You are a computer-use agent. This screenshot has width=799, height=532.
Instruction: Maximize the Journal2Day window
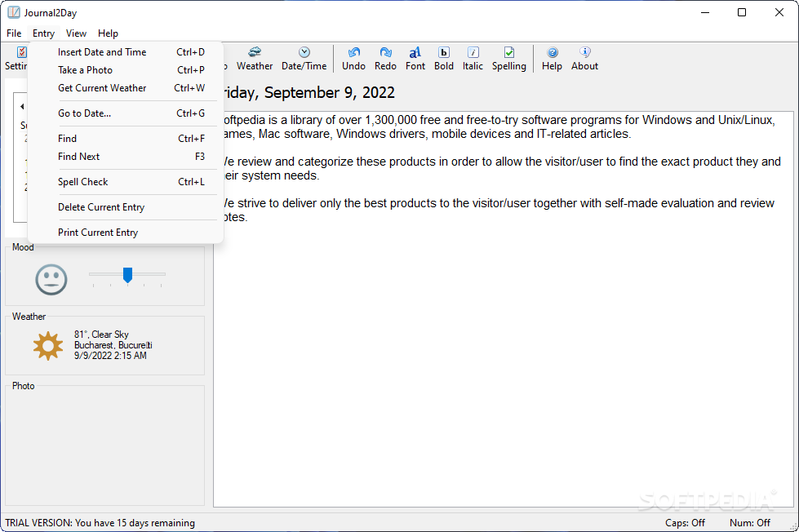742,12
